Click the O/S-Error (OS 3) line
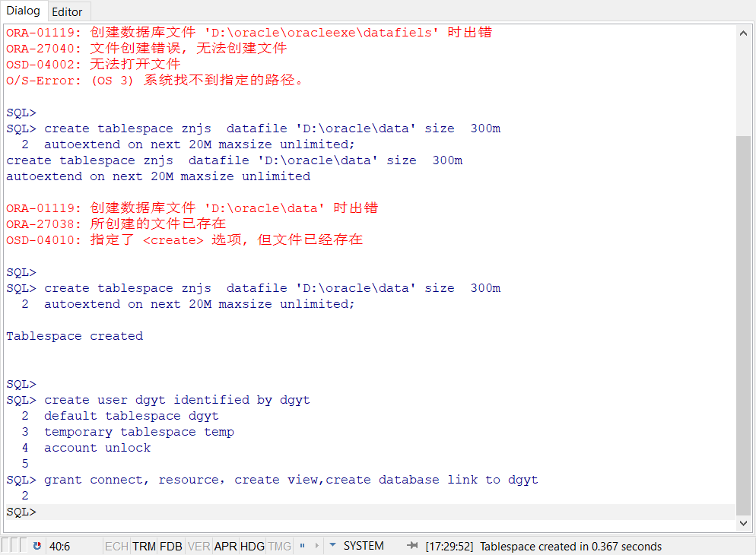Image resolution: width=756 pixels, height=555 pixels. click(x=154, y=80)
